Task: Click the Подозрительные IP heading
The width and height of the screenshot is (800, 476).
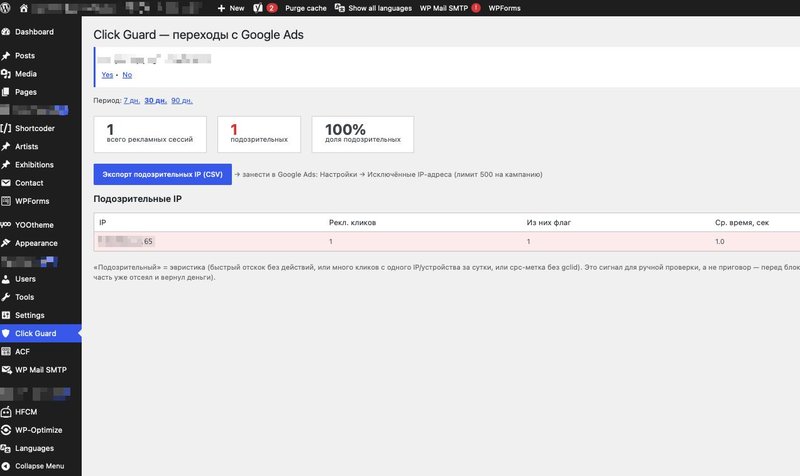Action: coord(137,199)
